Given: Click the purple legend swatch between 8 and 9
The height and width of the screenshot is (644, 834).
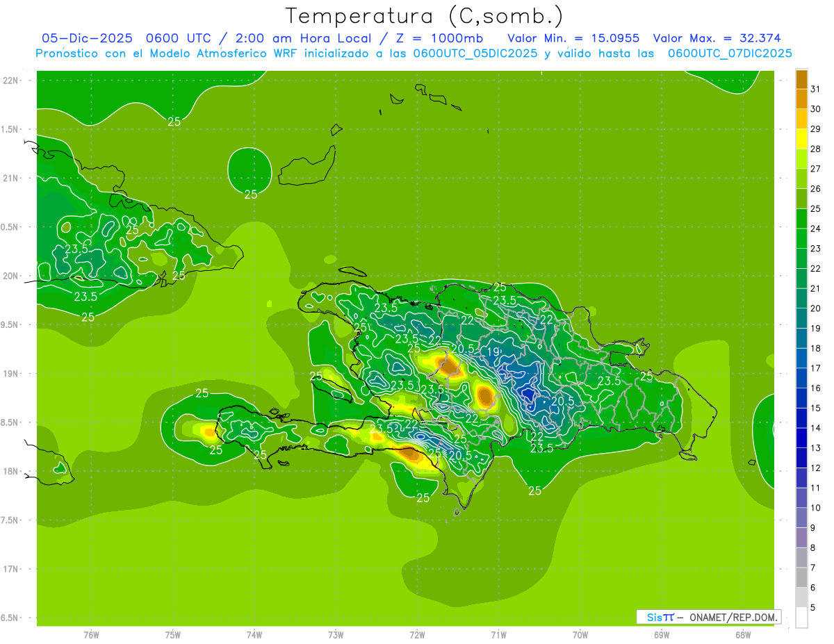Looking at the screenshot, I should pos(801,538).
